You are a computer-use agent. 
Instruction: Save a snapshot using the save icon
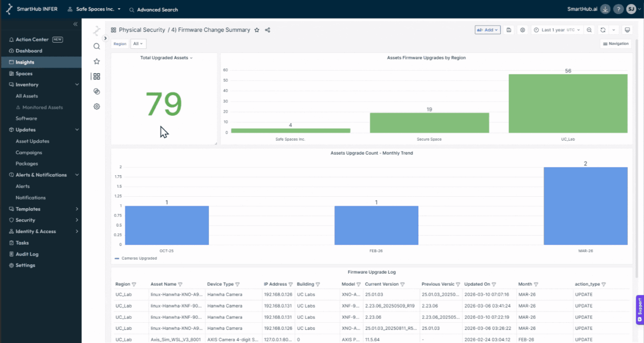coord(508,29)
